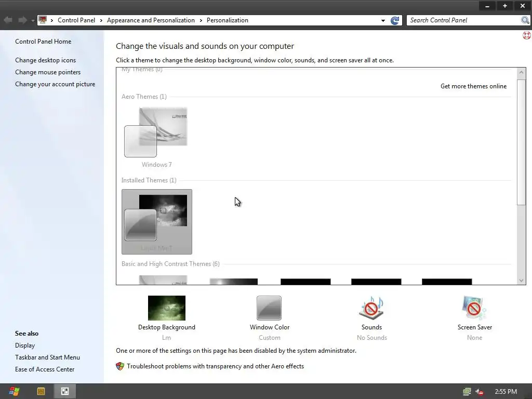Screen dimensions: 532x399
Task: Open Sounds icon
Action: (x=371, y=308)
